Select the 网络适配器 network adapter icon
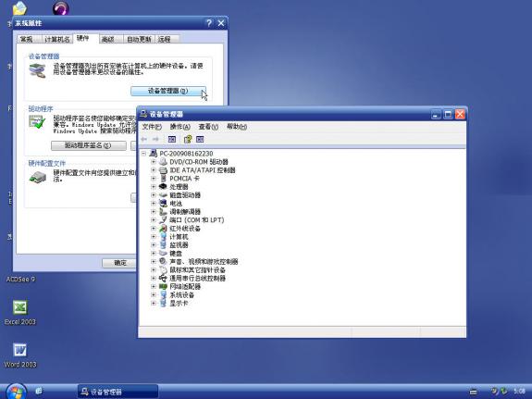532x399 pixels. pos(163,287)
